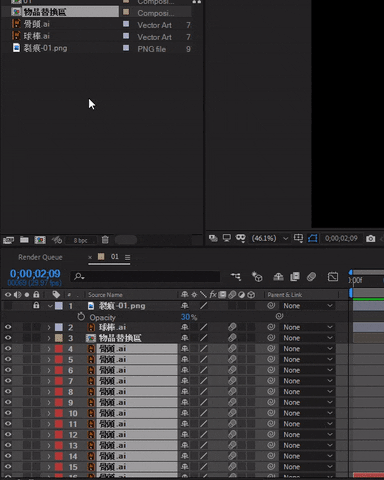Select 球棒.ai in the Project panel

click(x=37, y=36)
